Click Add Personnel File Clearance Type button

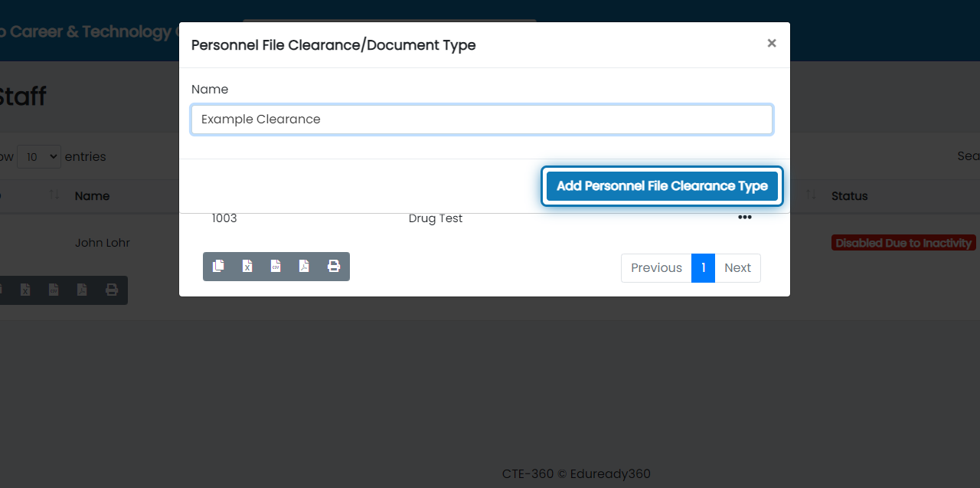click(661, 186)
